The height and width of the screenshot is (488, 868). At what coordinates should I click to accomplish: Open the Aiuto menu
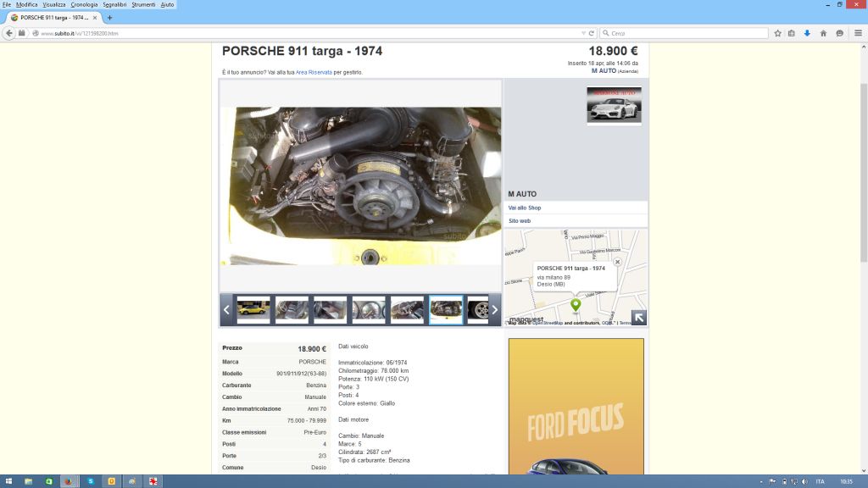(167, 4)
